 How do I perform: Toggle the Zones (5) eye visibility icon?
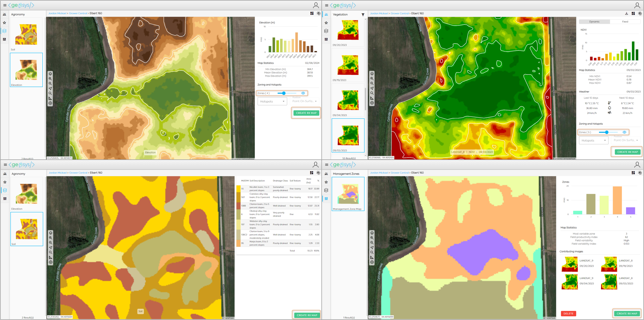click(x=625, y=132)
